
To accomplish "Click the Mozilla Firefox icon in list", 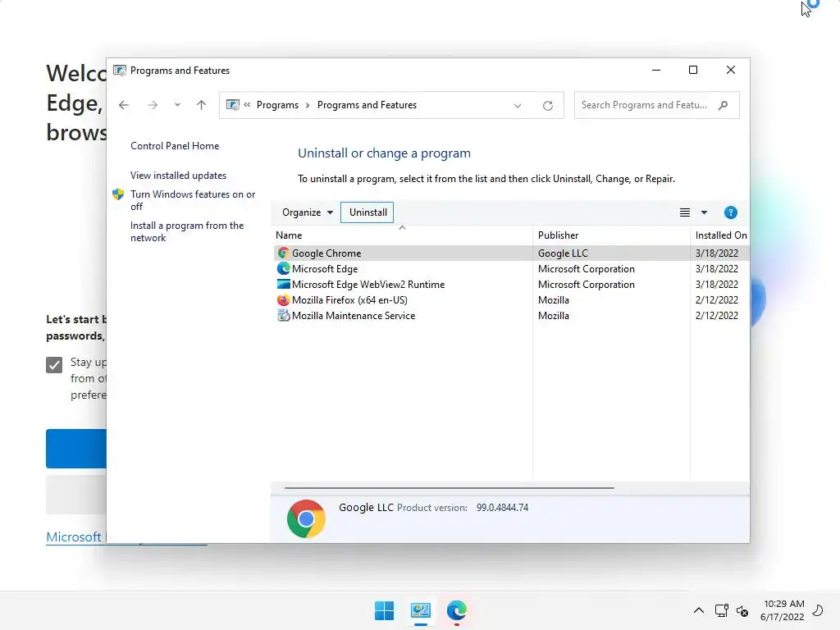I will tap(283, 300).
